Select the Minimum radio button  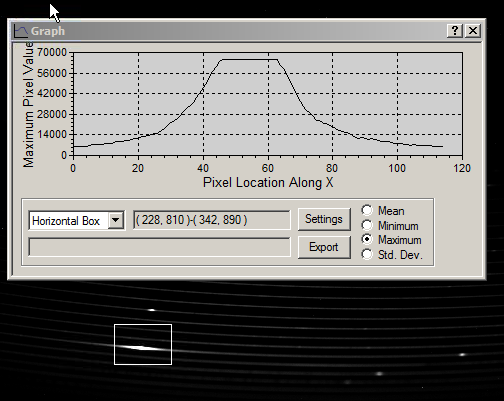[367, 225]
